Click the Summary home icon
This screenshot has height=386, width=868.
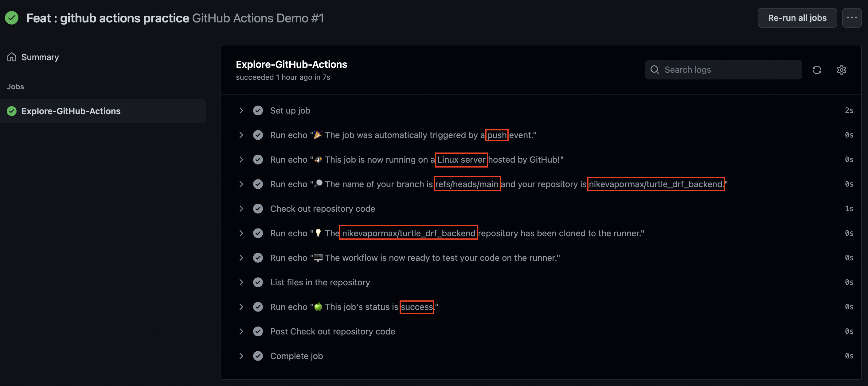(x=12, y=57)
